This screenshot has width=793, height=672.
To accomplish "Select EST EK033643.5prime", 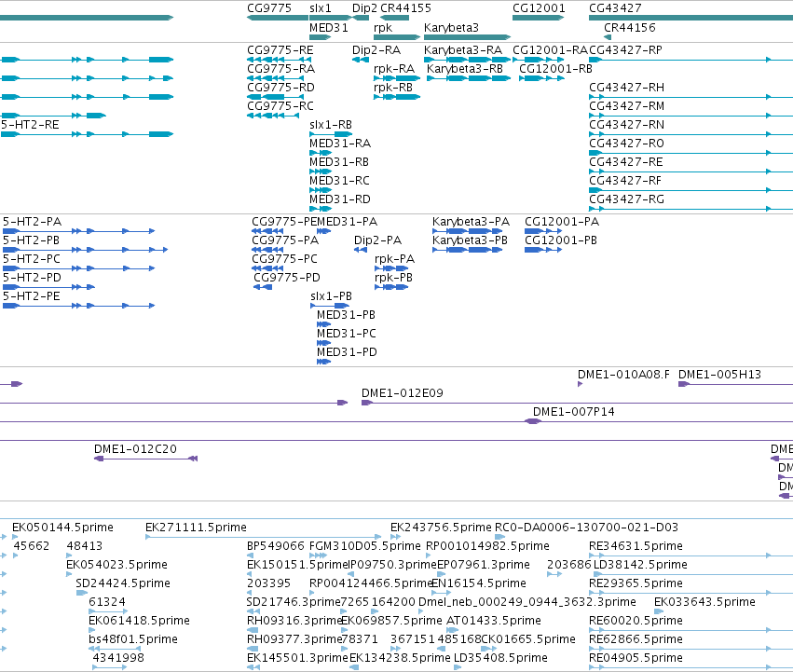I will [x=704, y=602].
